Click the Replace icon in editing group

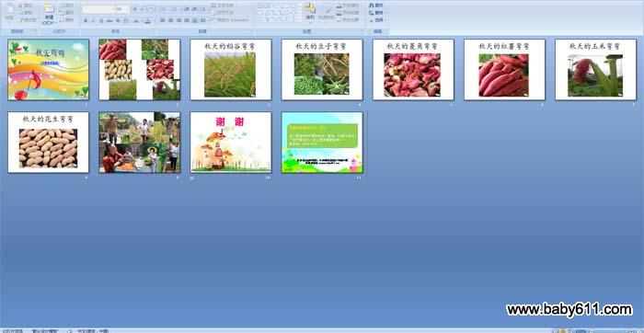376,13
